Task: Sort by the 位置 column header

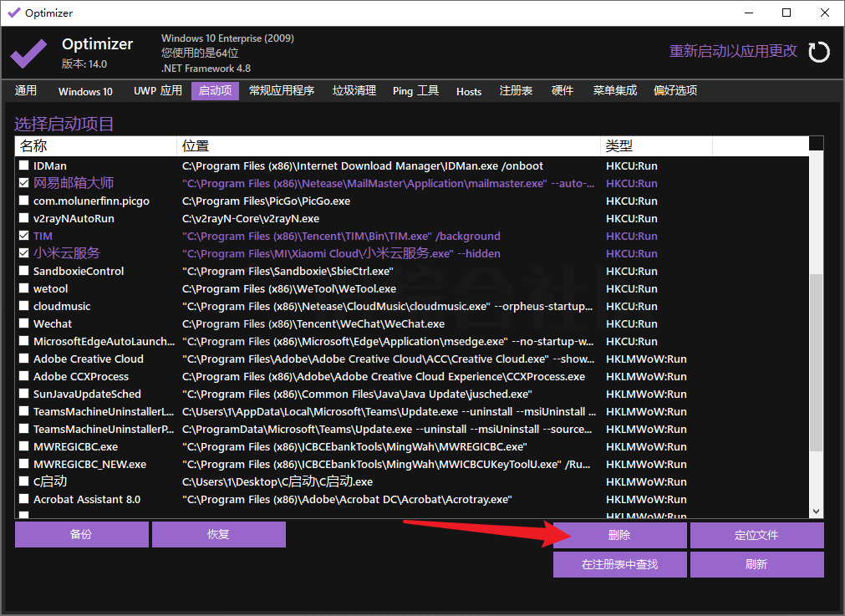Action: click(388, 145)
